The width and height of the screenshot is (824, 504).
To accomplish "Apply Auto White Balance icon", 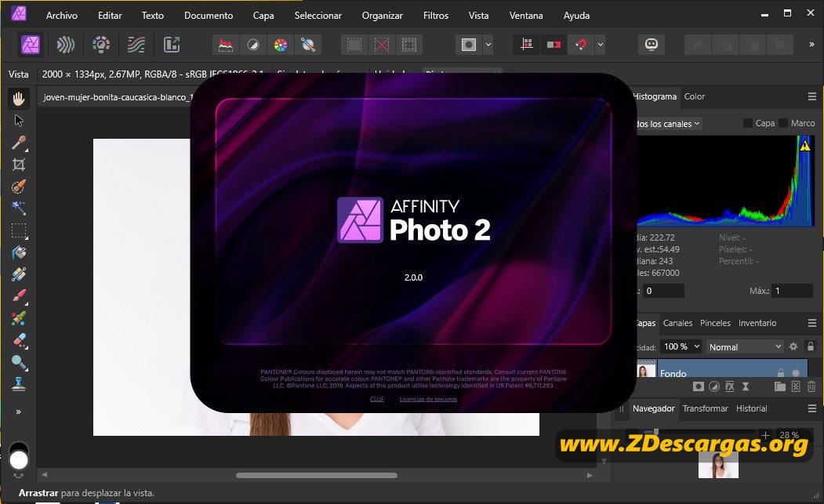I will click(308, 45).
